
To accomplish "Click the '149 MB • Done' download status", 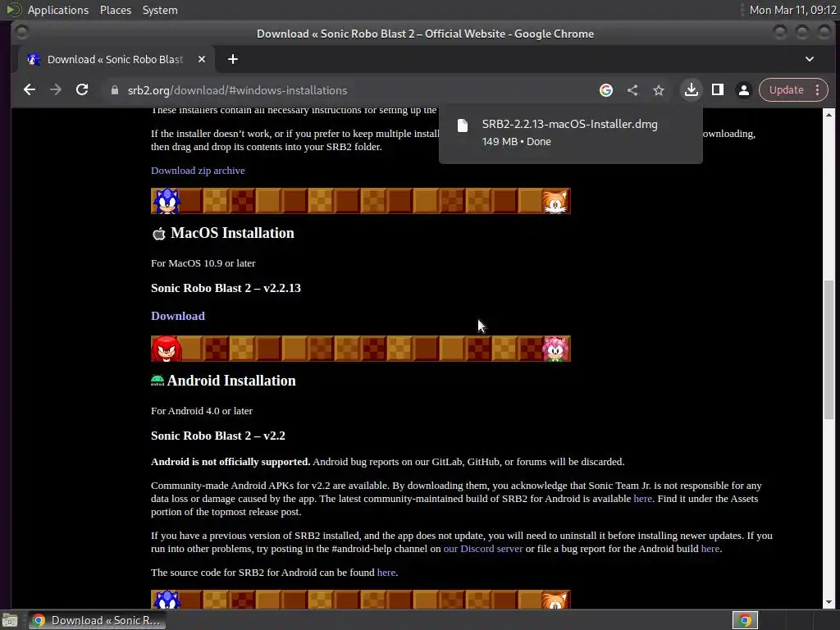I will (x=516, y=141).
